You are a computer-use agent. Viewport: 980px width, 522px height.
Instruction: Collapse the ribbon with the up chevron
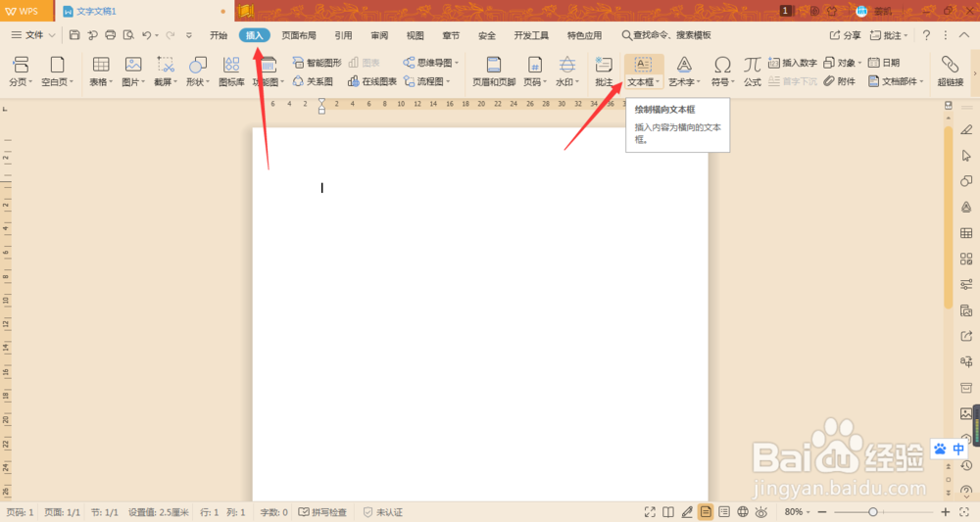click(964, 35)
